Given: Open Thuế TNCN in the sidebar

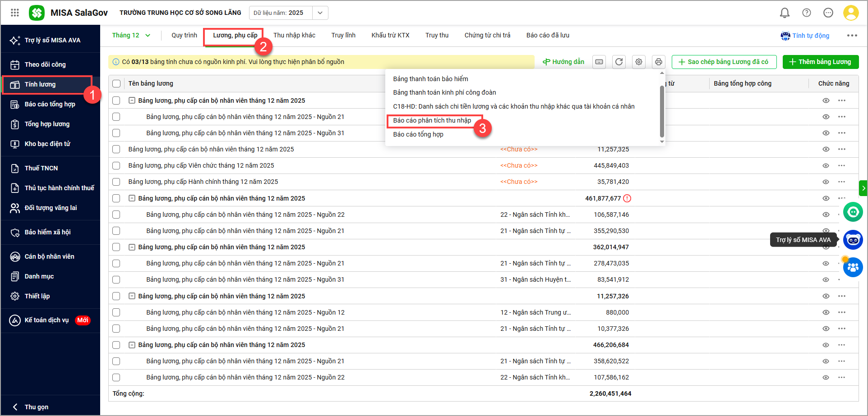Looking at the screenshot, I should click(x=41, y=168).
